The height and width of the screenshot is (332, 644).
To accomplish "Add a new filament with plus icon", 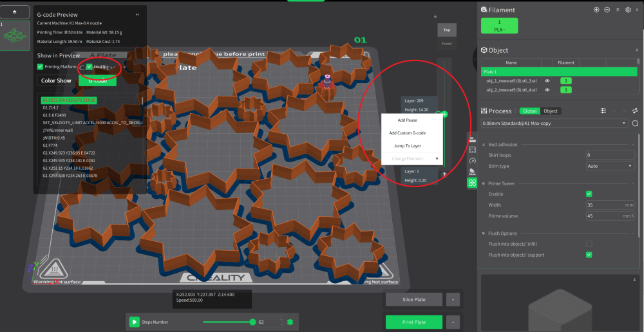I will click(596, 10).
